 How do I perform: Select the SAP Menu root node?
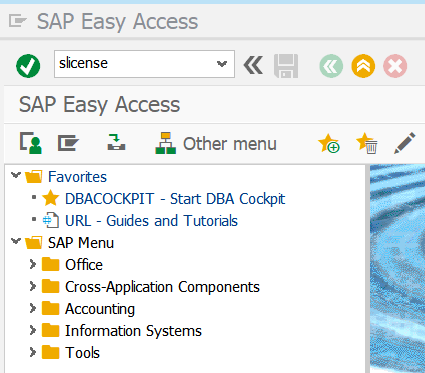(81, 243)
